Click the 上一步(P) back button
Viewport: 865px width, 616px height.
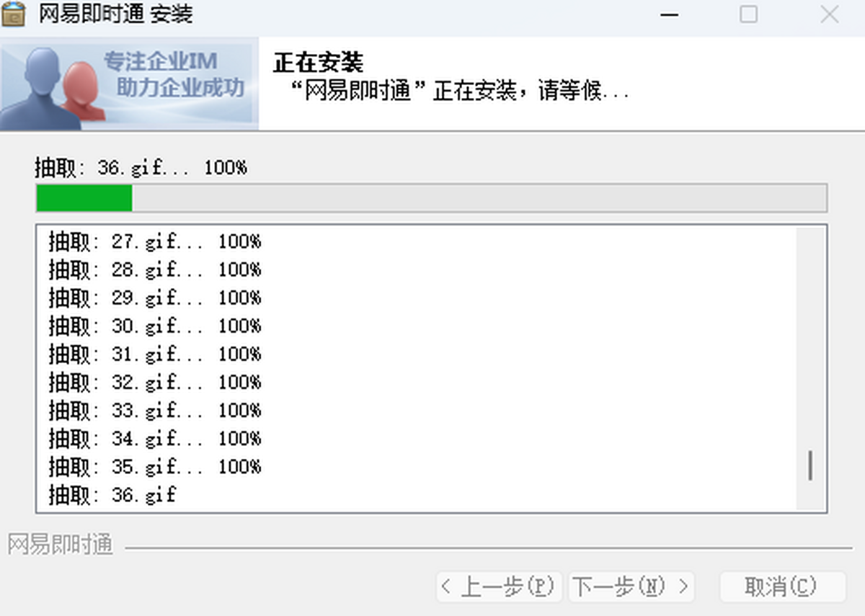tap(500, 586)
